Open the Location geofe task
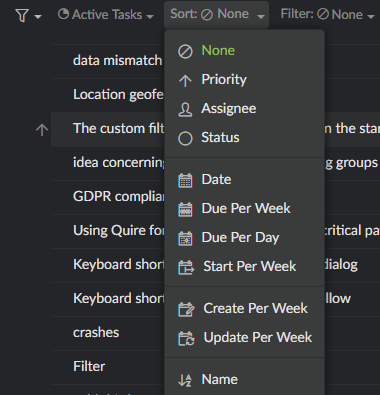The height and width of the screenshot is (395, 380). (118, 95)
